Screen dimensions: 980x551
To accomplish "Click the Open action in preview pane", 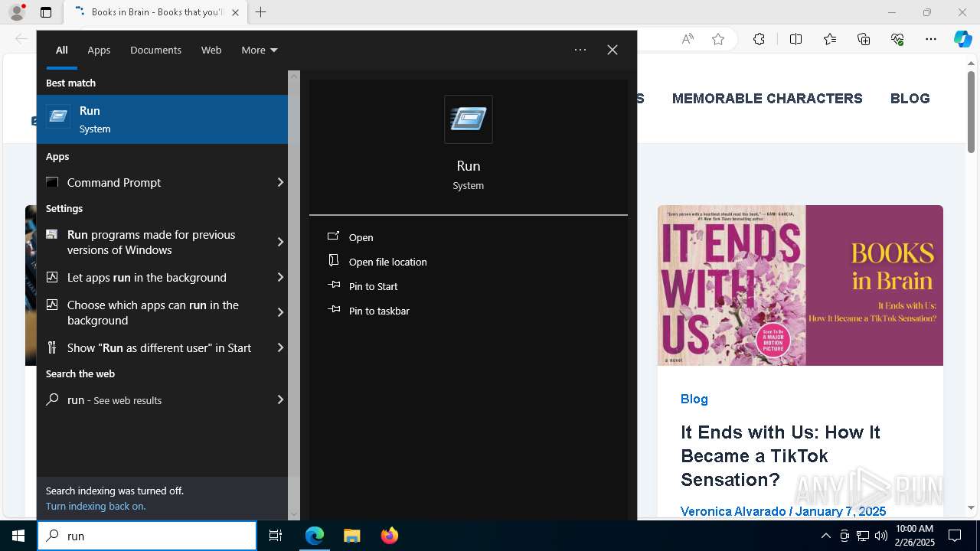I will (x=361, y=237).
